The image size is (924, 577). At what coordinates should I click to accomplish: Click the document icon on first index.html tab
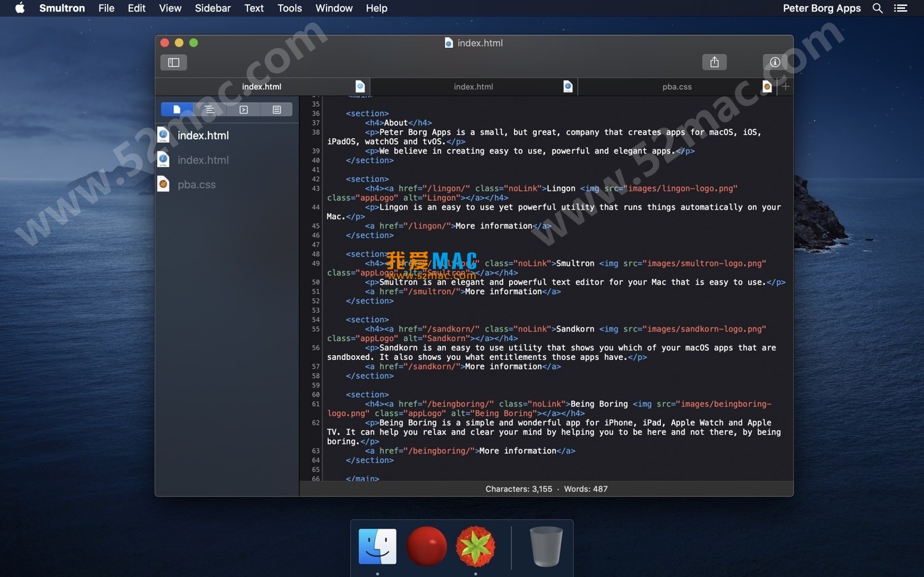tap(360, 86)
